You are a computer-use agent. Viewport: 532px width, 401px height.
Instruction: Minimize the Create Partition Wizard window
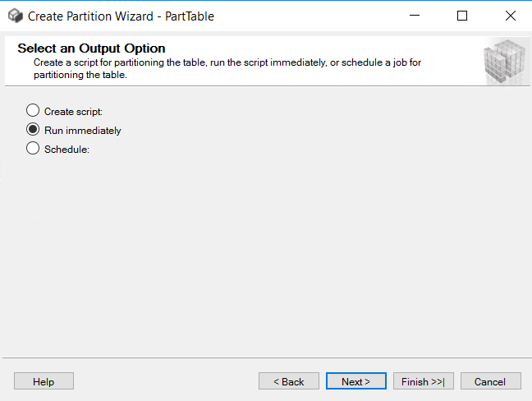pyautogui.click(x=415, y=16)
